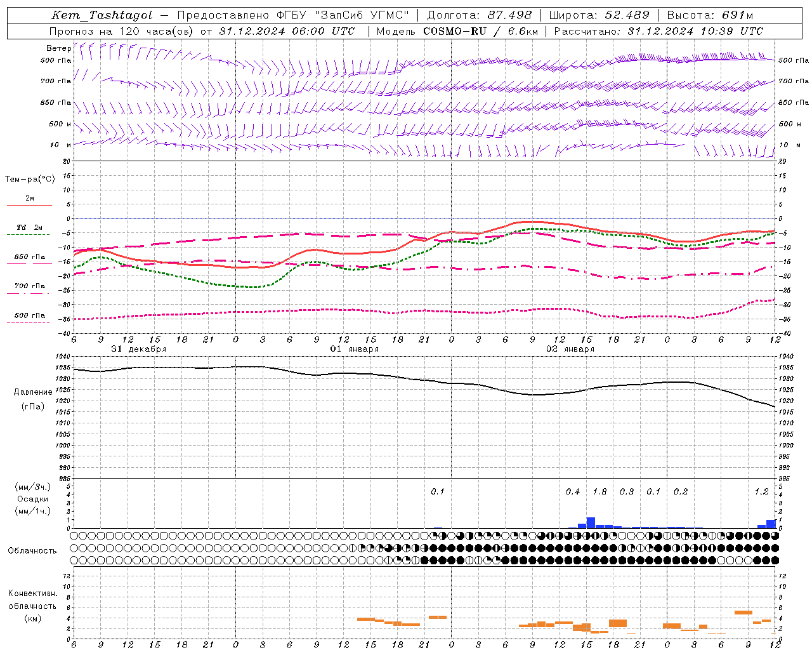This screenshot has height=650, width=812.
Task: Click dashed line sample under '850 гПа' temperature legend
Action: 29,264
